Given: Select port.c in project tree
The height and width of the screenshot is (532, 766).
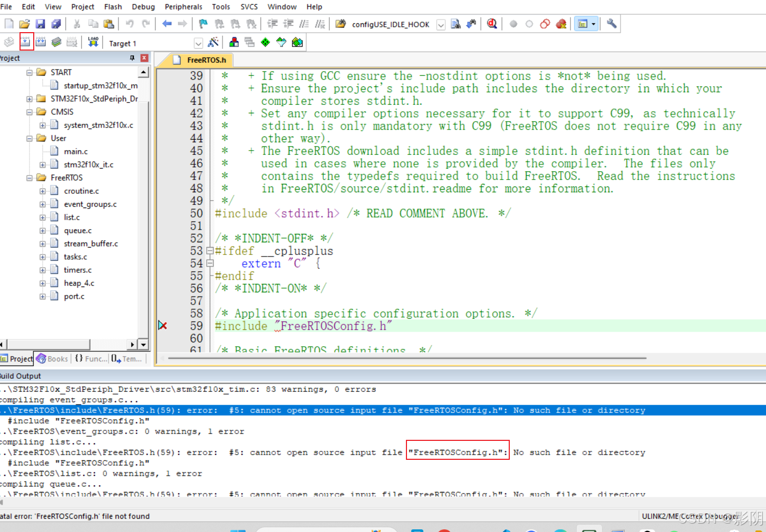Looking at the screenshot, I should (x=74, y=297).
